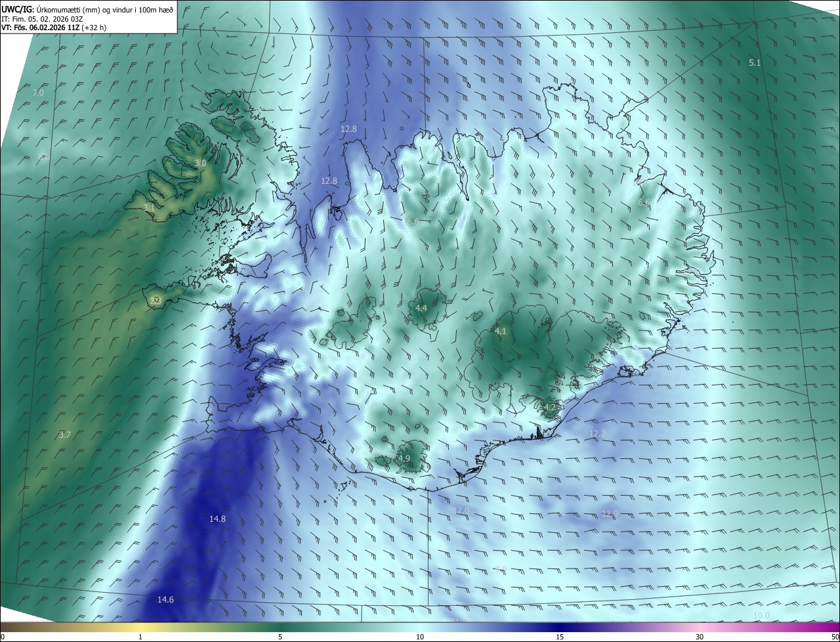Viewport: 840px width, 642px height.
Task: Click the color scale tick label 1
Action: point(140,637)
